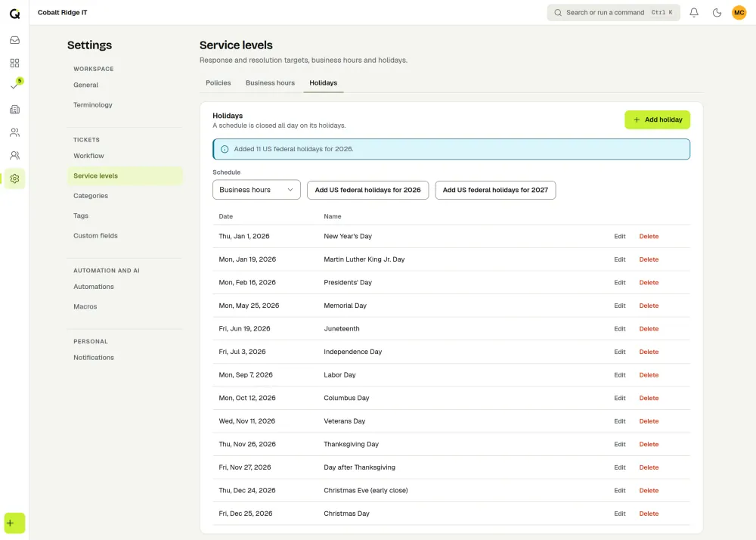Edit the Day after Thanksgiving holiday

(620, 467)
